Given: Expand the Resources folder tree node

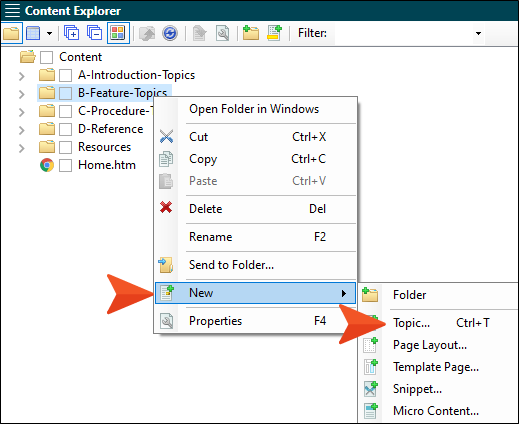Looking at the screenshot, I should pyautogui.click(x=22, y=148).
